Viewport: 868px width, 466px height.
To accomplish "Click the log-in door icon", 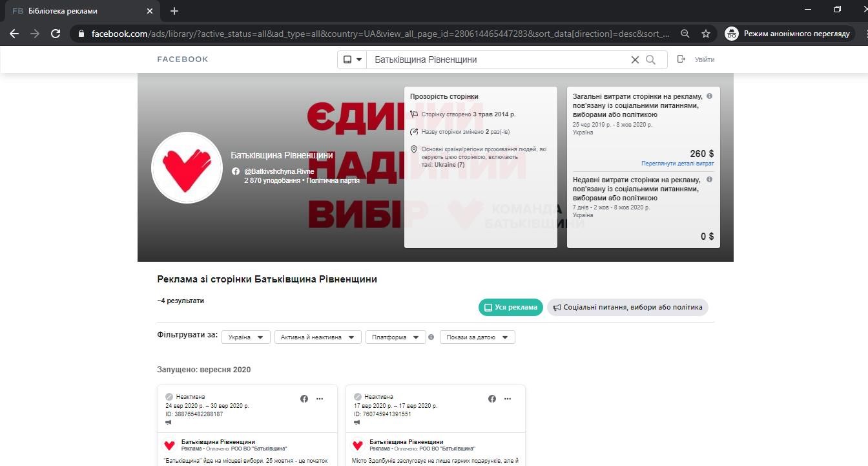I will click(681, 59).
